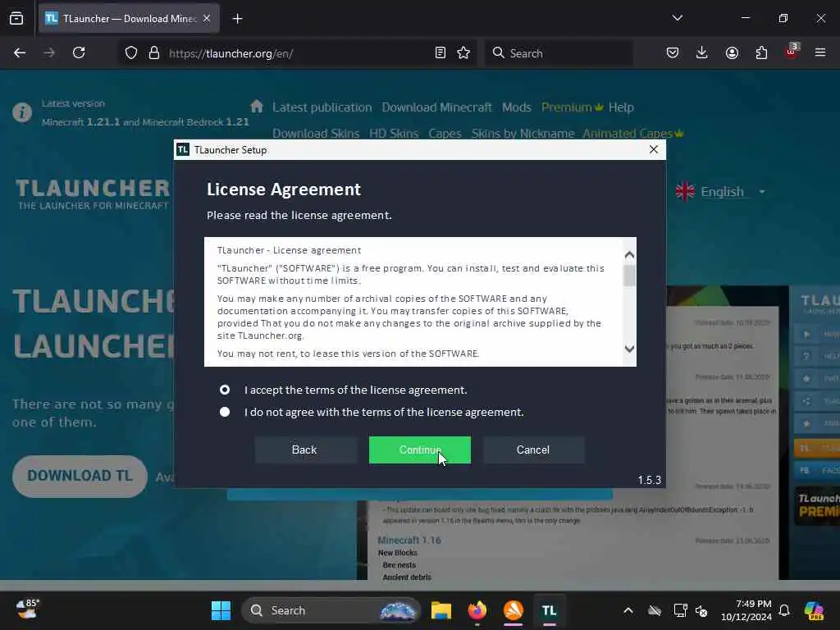The height and width of the screenshot is (630, 840).
Task: Open 'Skins by Nickname' link
Action: [x=523, y=134]
